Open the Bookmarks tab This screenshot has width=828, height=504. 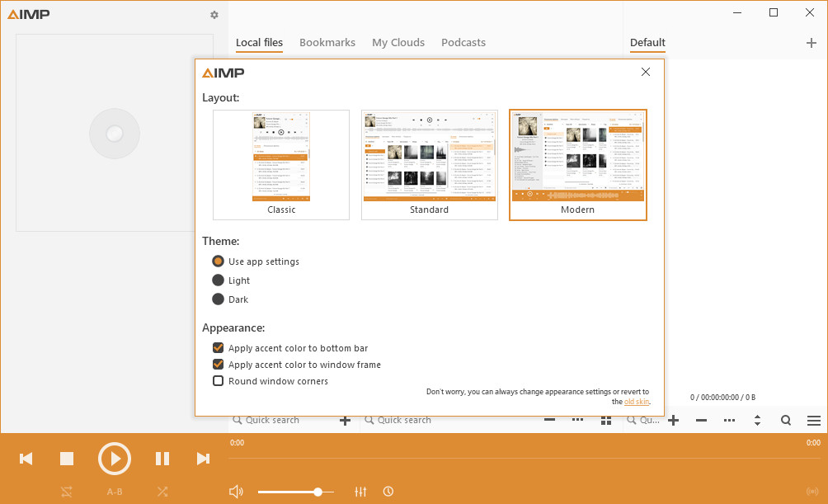pos(327,43)
